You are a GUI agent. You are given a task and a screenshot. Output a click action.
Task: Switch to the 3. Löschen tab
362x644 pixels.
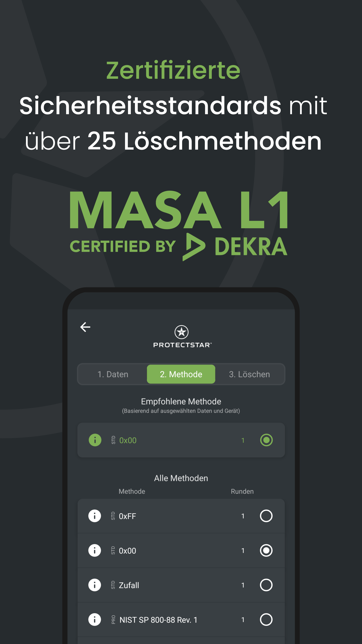[x=249, y=374]
